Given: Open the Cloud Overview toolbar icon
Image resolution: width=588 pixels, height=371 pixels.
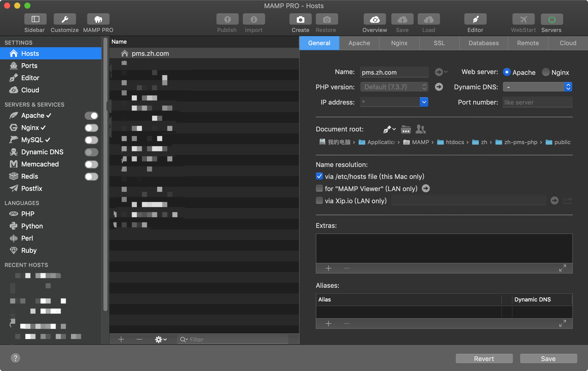Looking at the screenshot, I should (374, 20).
